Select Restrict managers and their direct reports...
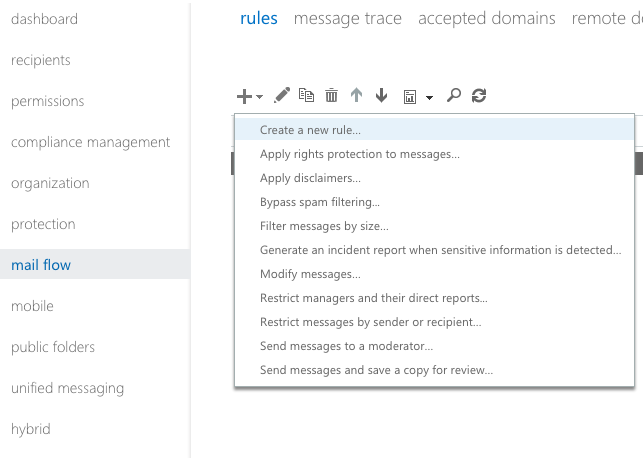The image size is (643, 458). click(434, 298)
